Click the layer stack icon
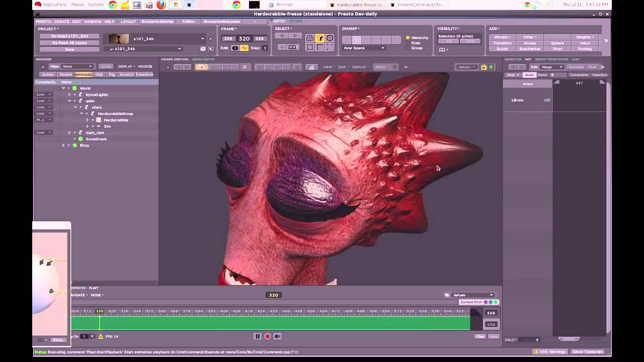This screenshot has width=644, height=362. (203, 49)
